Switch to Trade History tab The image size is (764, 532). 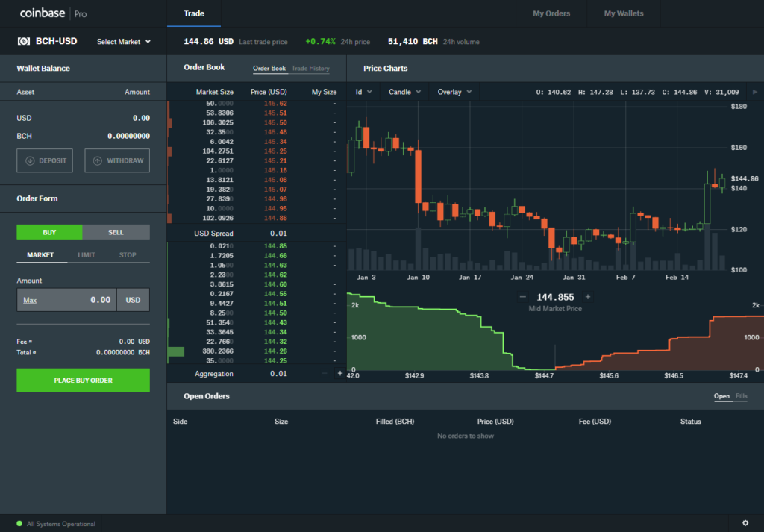[x=310, y=69]
